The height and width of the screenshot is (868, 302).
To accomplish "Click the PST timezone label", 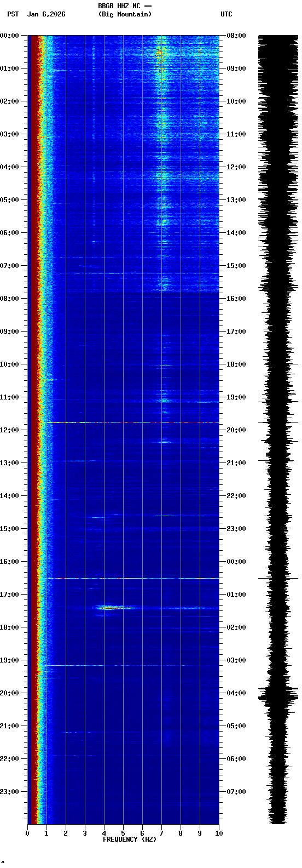I will (13, 14).
